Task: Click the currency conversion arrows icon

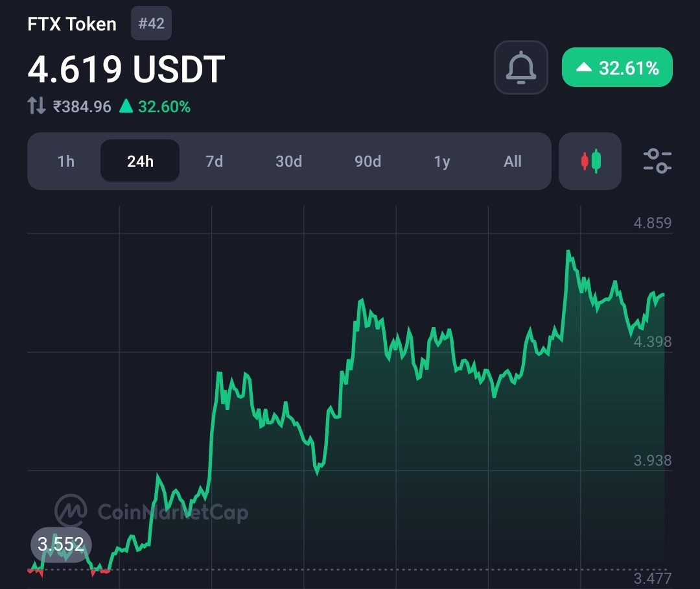Action: (x=36, y=106)
